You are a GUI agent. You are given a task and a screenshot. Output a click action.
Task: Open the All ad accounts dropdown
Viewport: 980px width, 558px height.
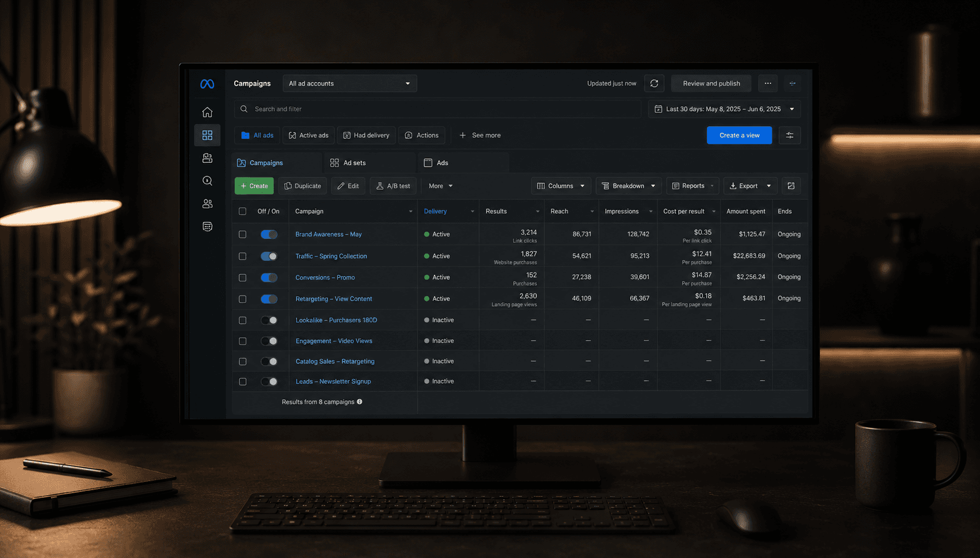coord(350,83)
